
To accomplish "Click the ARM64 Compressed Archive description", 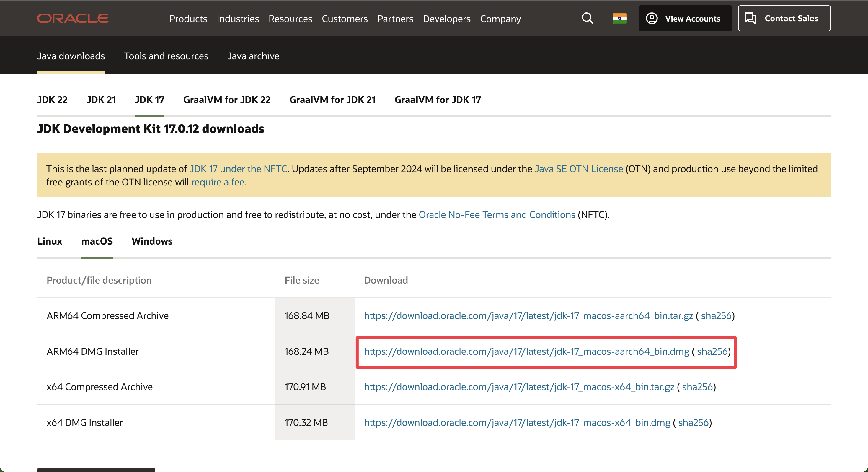I will (107, 316).
